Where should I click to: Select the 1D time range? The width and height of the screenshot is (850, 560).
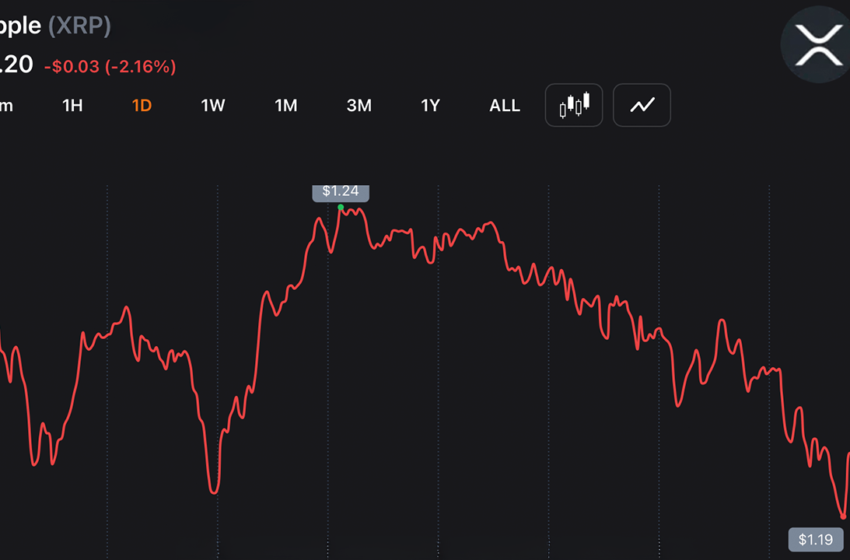pos(142,105)
